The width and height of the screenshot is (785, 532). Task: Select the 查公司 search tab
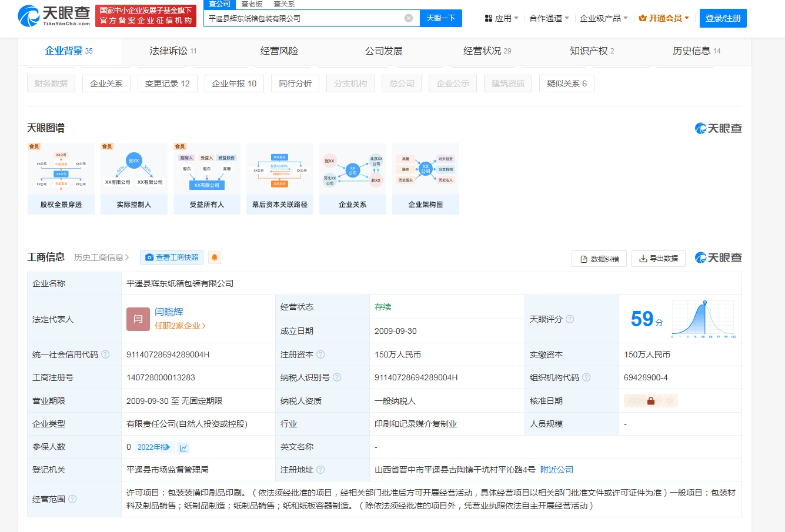click(219, 4)
